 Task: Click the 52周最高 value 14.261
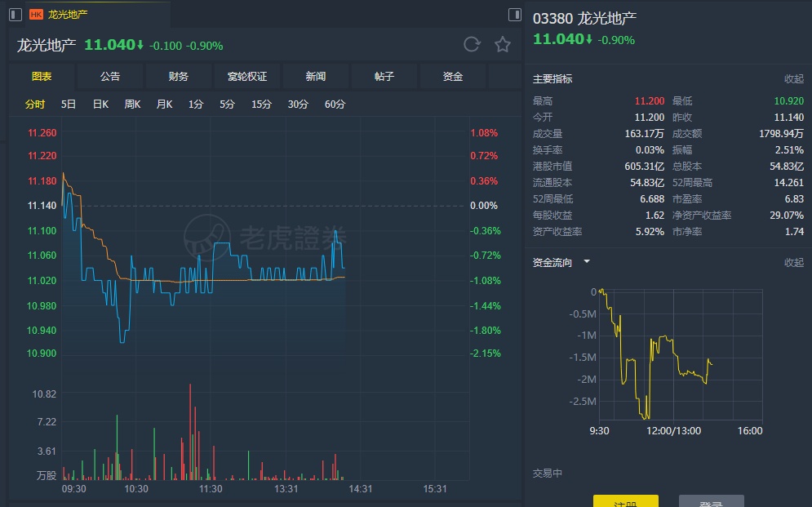coord(789,183)
